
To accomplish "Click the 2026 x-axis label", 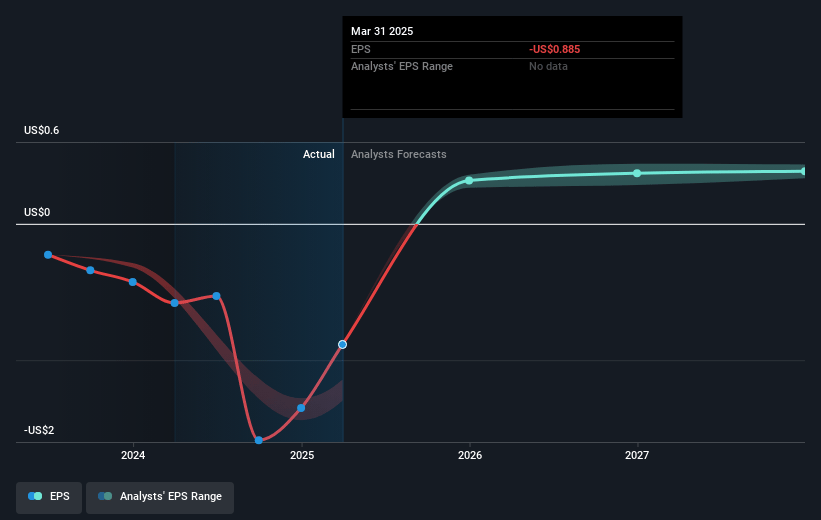I will (x=469, y=456).
